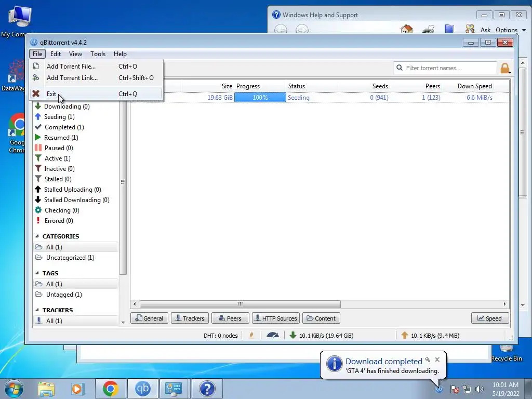Click the orange upload speed arrow in status bar
Image resolution: width=532 pixels, height=399 pixels.
click(x=404, y=335)
